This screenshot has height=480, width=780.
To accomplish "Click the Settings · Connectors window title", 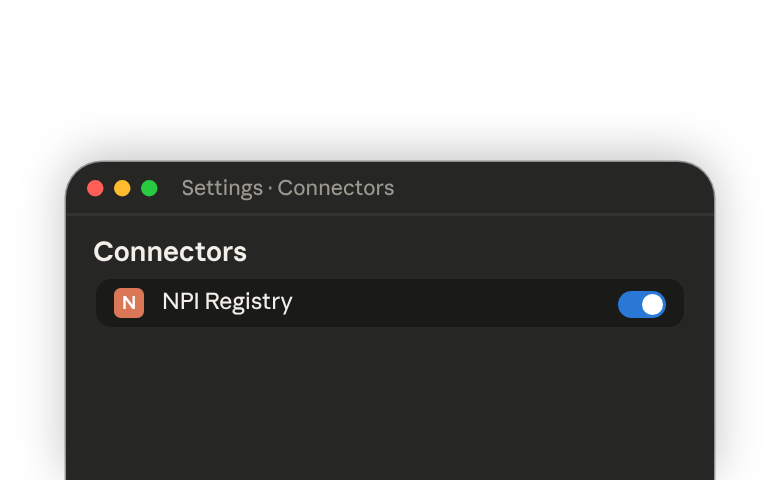I will pos(288,188).
